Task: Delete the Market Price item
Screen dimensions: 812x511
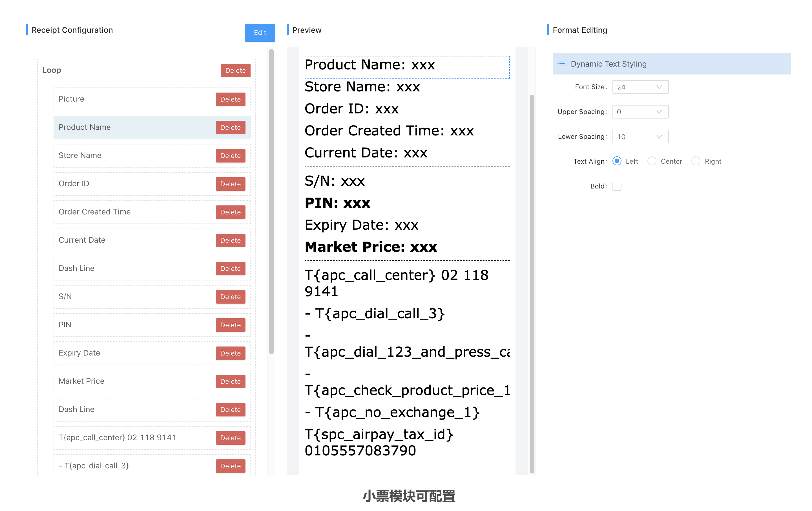Action: point(230,381)
